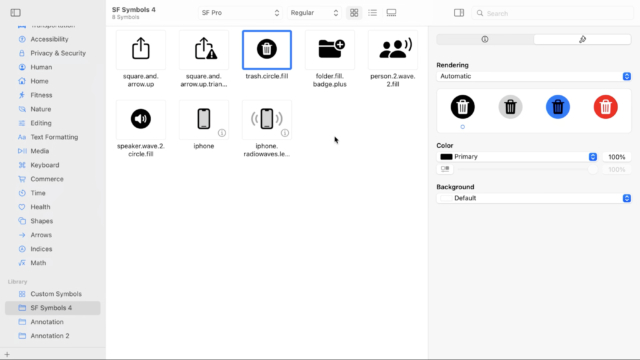Open the SF Pro font dropdown
Viewport: 640px width, 360px height.
pyautogui.click(x=240, y=13)
